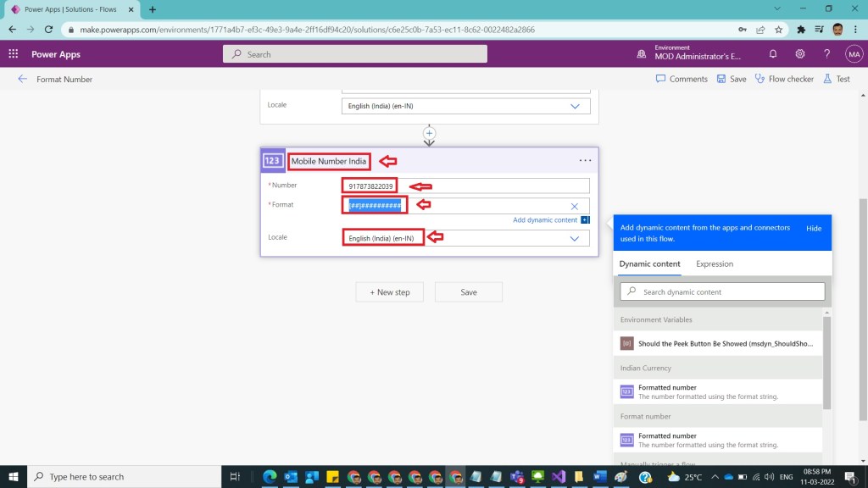Expand the English (India) Locale dropdown
868x488 pixels.
(x=574, y=238)
